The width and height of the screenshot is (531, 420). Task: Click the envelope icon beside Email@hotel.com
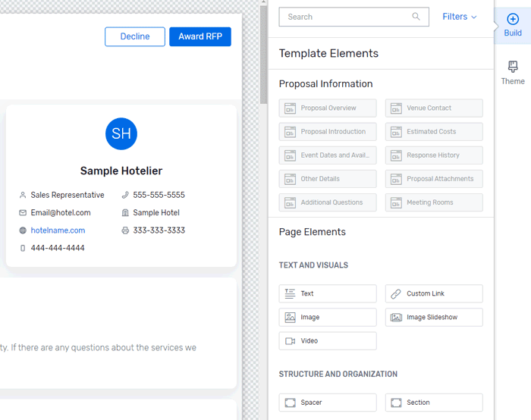click(x=23, y=212)
